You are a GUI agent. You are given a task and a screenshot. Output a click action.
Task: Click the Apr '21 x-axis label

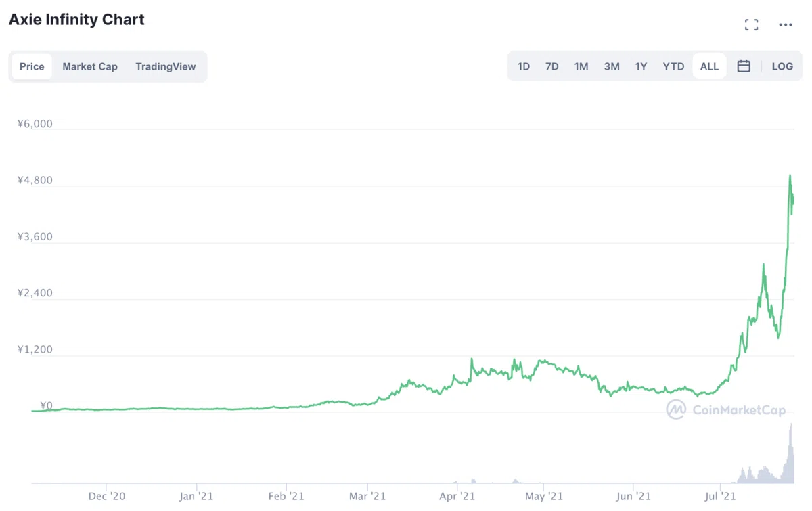[457, 496]
